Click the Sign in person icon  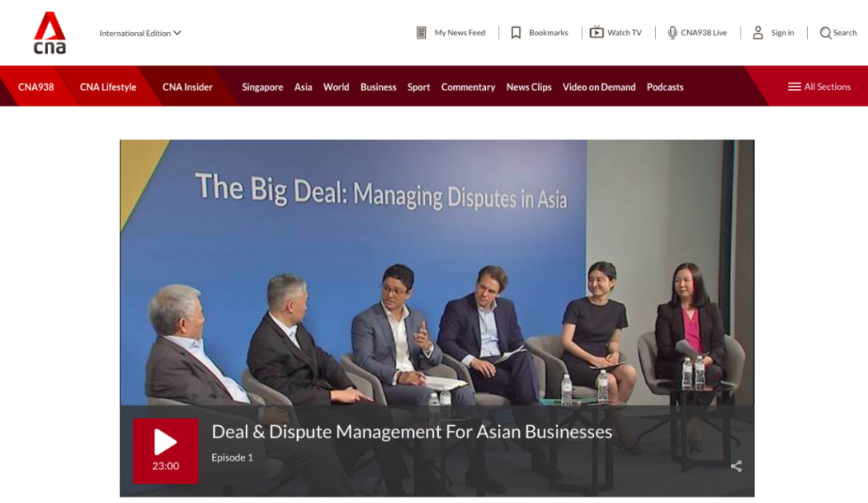click(757, 33)
